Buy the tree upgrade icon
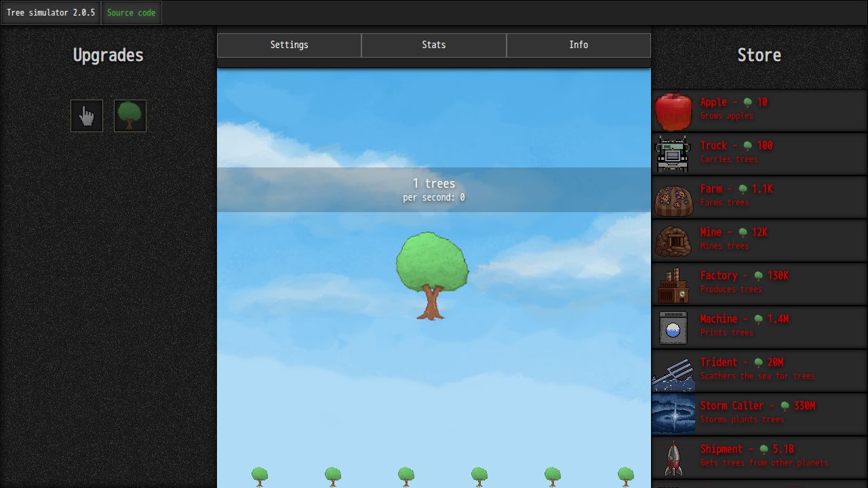 click(x=130, y=116)
